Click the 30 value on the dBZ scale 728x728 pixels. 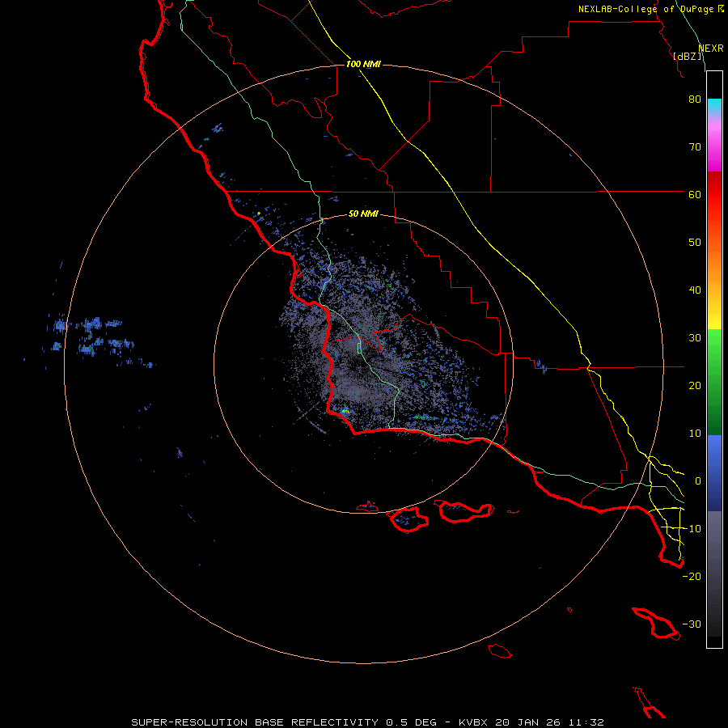point(695,338)
